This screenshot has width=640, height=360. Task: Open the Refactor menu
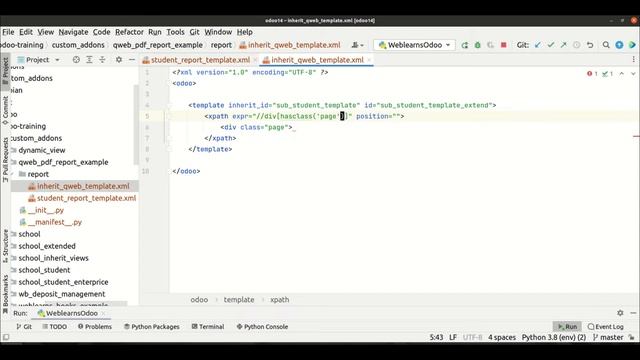click(129, 32)
